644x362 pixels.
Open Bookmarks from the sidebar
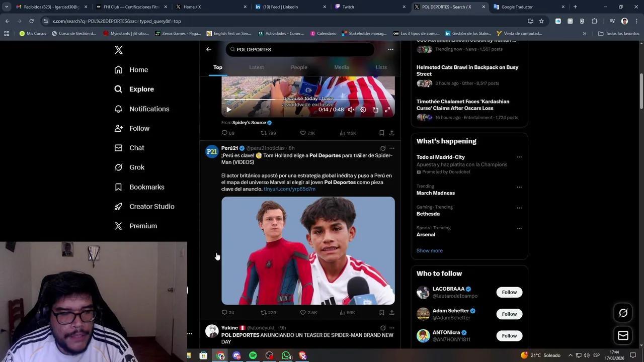click(x=139, y=187)
